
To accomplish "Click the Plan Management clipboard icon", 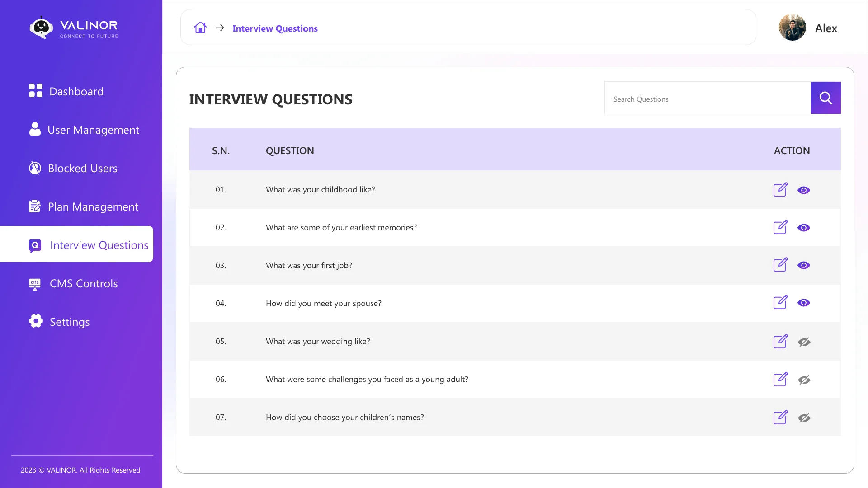I will [x=35, y=206].
